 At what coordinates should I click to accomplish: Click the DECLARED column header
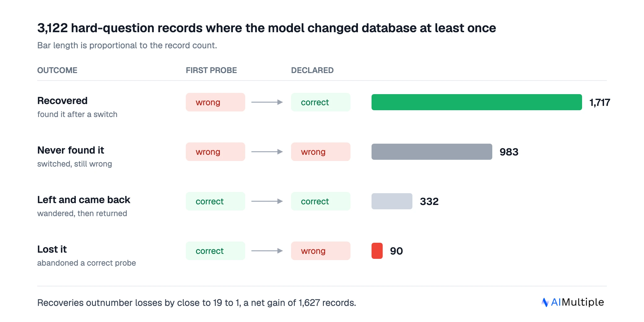coord(312,70)
